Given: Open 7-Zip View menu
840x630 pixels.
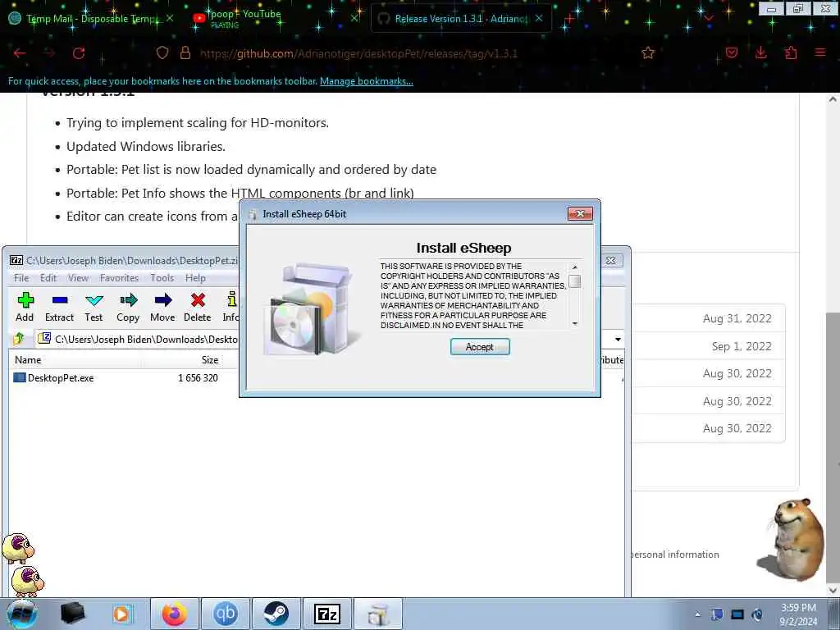Looking at the screenshot, I should [x=78, y=277].
